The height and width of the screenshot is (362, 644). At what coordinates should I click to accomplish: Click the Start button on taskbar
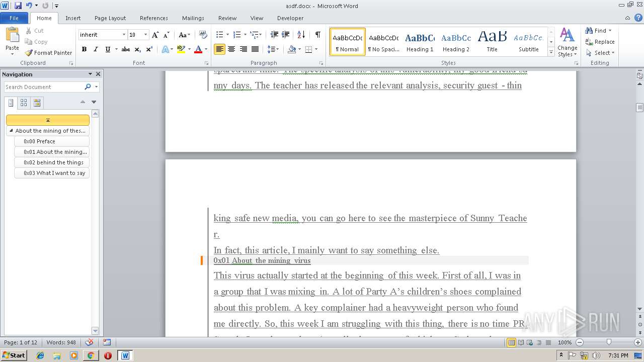click(x=14, y=355)
